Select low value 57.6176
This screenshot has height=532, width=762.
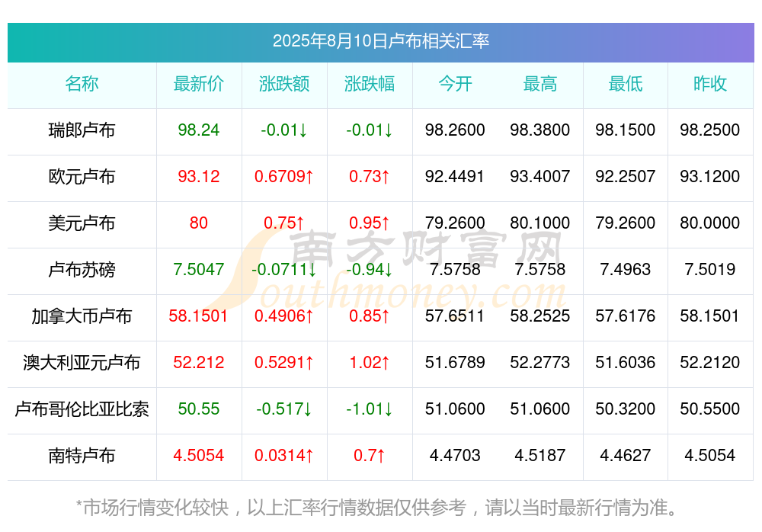pos(626,316)
